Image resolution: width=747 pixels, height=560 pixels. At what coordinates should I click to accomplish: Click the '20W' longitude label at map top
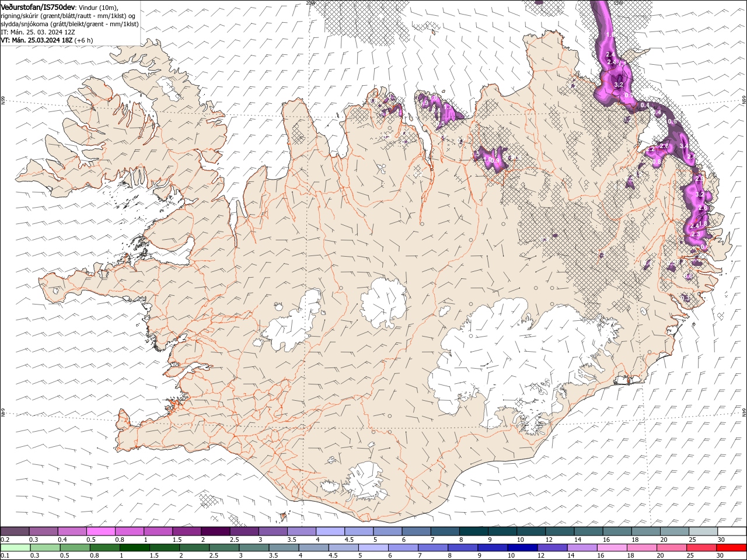point(310,2)
